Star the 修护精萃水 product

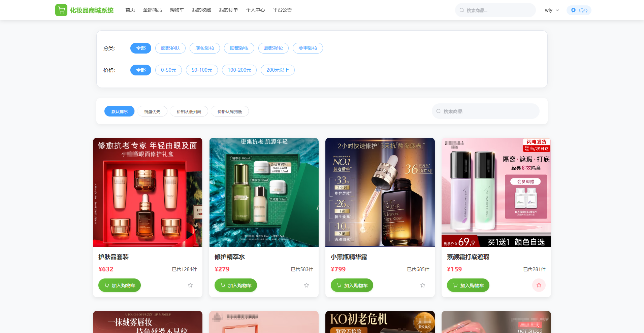(x=307, y=285)
